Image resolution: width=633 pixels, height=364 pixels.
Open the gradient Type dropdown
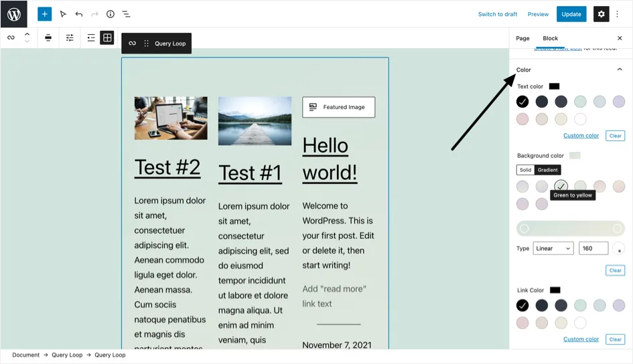(553, 248)
